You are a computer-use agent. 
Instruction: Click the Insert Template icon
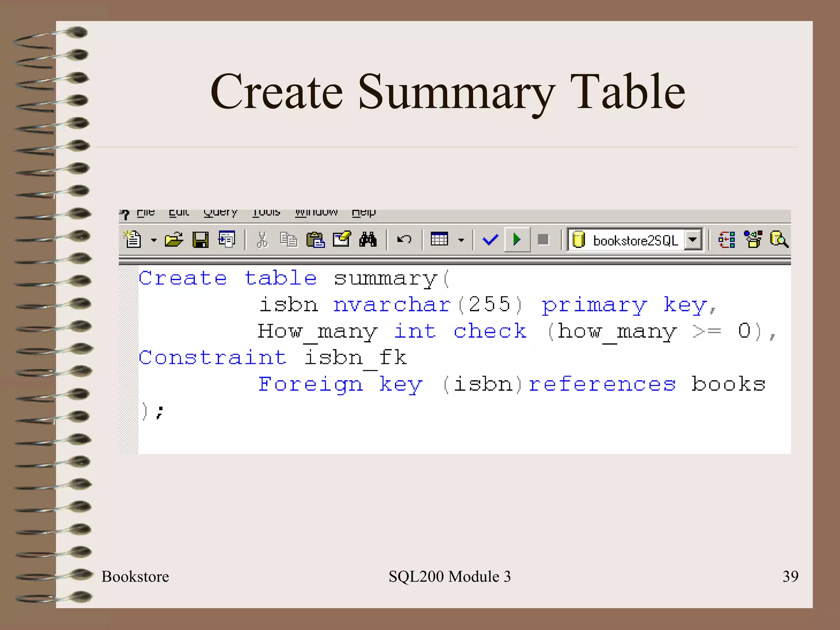(227, 240)
